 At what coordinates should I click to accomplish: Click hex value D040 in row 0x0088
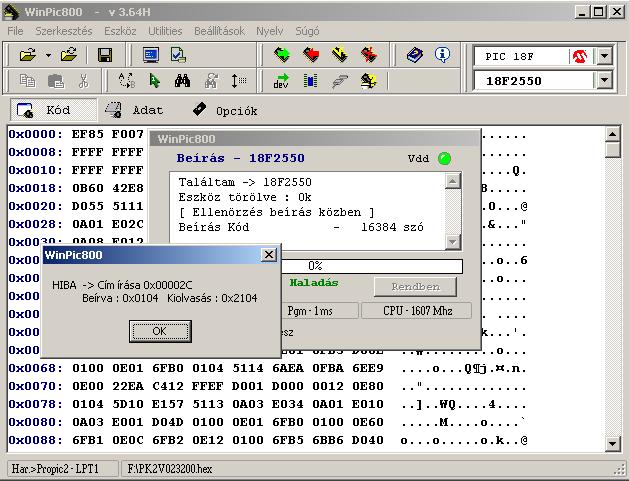367,440
